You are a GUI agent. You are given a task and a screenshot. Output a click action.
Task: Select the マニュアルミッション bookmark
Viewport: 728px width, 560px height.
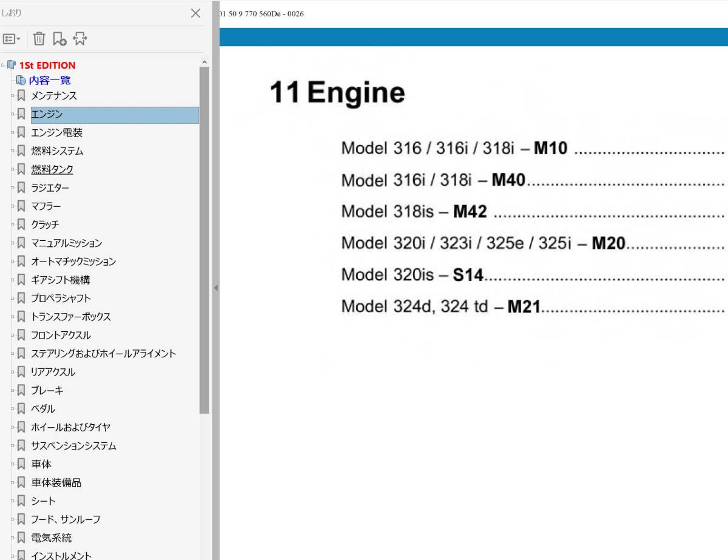click(x=67, y=243)
